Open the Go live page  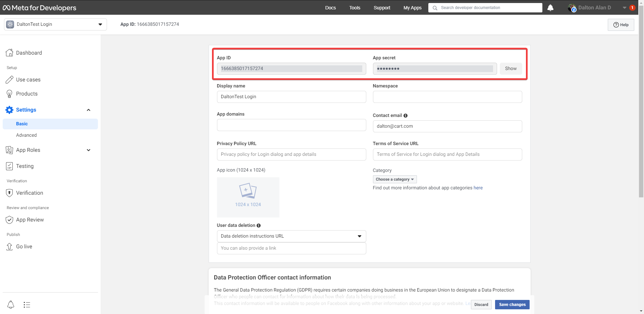pyautogui.click(x=24, y=246)
